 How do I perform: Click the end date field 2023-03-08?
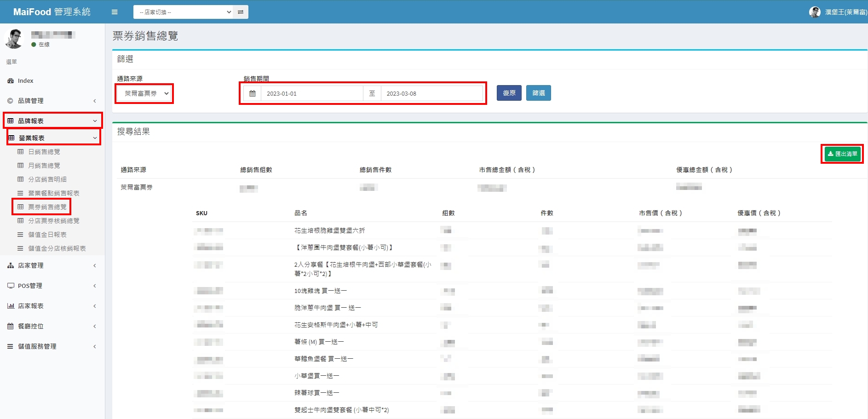pos(431,93)
